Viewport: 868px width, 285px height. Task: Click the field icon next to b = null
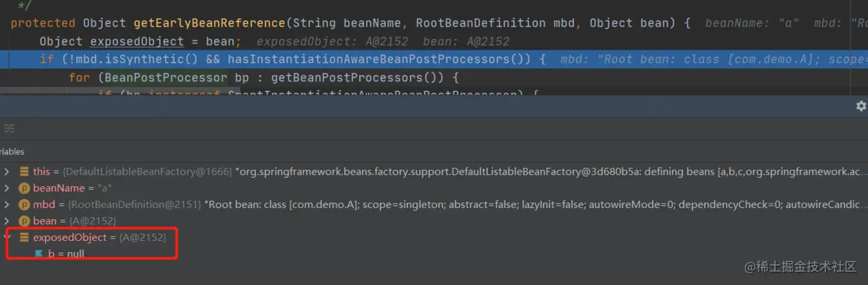click(39, 253)
